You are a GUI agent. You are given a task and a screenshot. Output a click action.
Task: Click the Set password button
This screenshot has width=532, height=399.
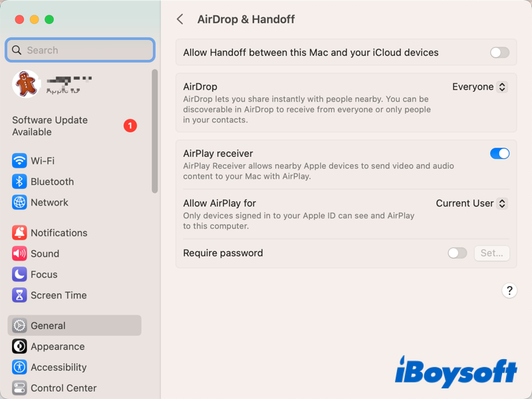(x=492, y=253)
